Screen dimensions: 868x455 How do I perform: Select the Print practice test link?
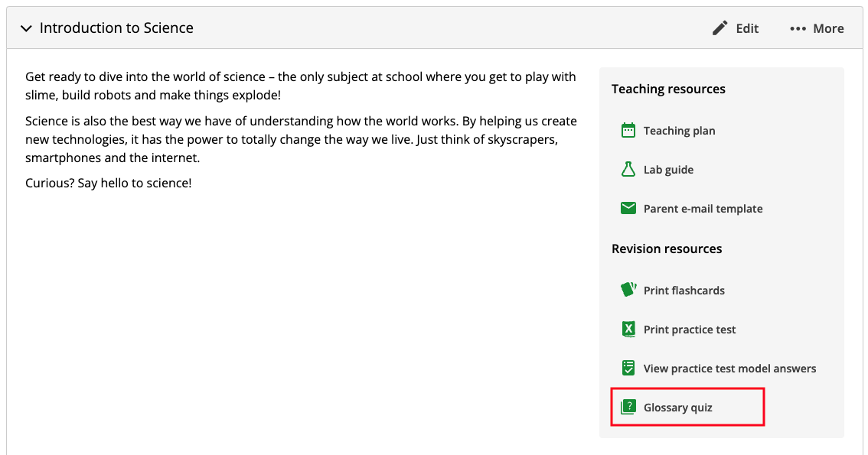pos(689,330)
